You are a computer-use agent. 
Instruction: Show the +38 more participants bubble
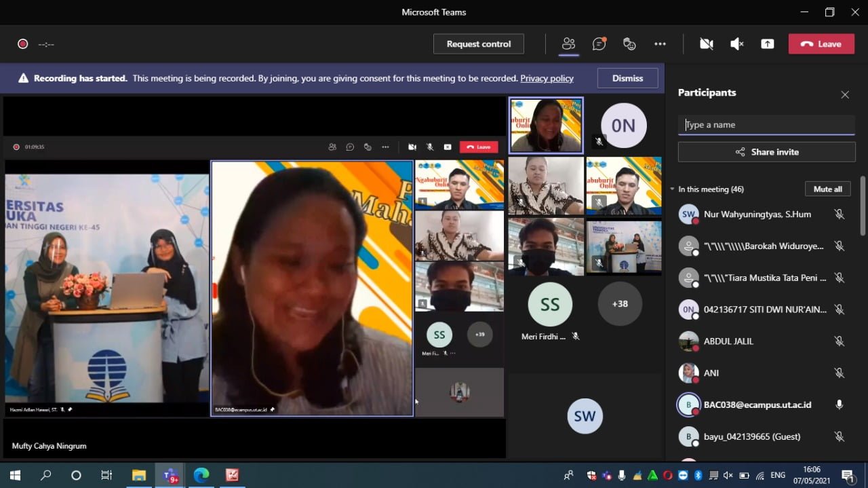pyautogui.click(x=620, y=304)
